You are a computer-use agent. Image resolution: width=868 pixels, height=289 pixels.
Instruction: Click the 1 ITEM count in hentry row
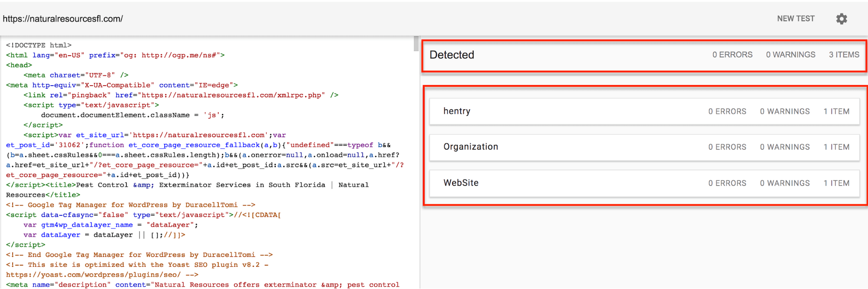pyautogui.click(x=836, y=112)
